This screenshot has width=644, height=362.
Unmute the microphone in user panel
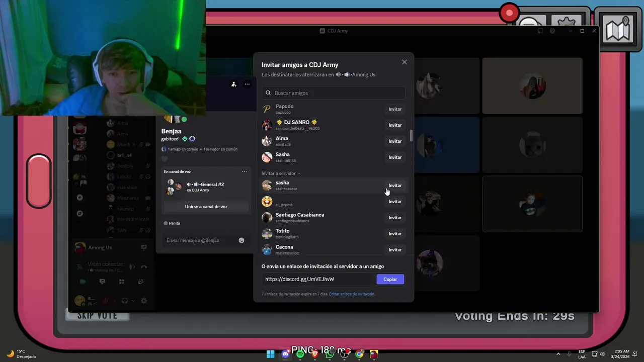107,301
